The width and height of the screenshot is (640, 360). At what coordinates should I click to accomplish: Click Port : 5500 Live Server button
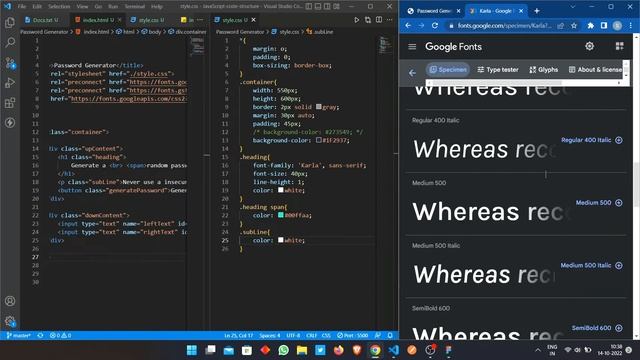point(353,335)
